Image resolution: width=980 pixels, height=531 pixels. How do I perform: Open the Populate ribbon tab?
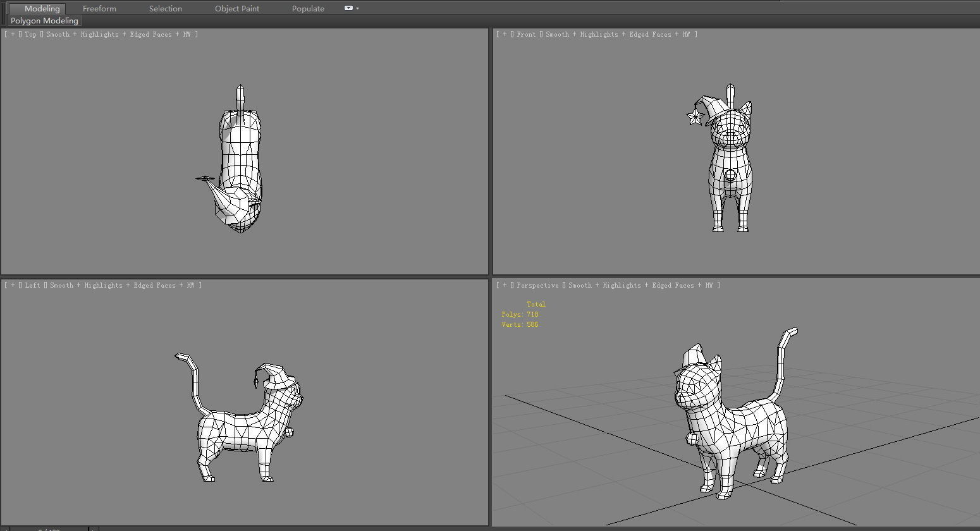pos(308,8)
